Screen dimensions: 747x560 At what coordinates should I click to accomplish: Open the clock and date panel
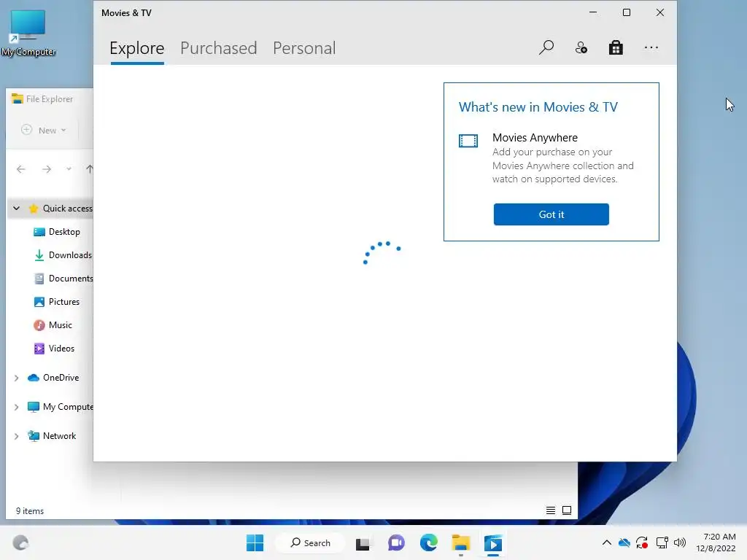pos(716,542)
